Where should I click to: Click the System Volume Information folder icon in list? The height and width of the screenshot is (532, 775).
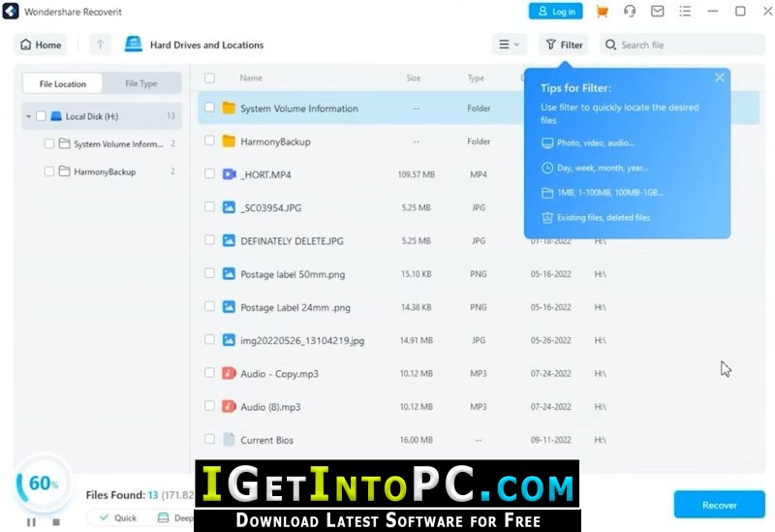229,108
